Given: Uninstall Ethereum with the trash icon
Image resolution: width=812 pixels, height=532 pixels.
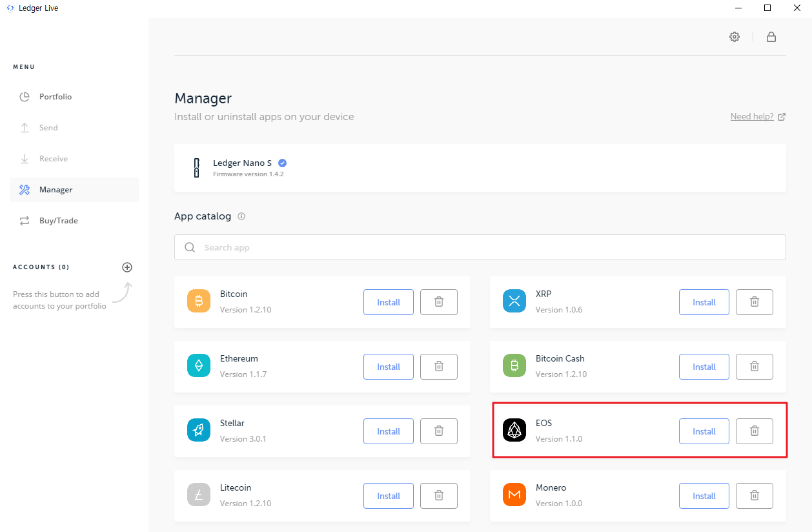Looking at the screenshot, I should pyautogui.click(x=439, y=367).
